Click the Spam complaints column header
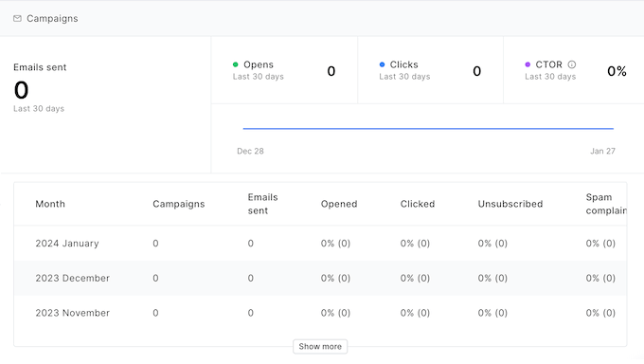Viewport: 644px width, 364px height. [x=606, y=204]
